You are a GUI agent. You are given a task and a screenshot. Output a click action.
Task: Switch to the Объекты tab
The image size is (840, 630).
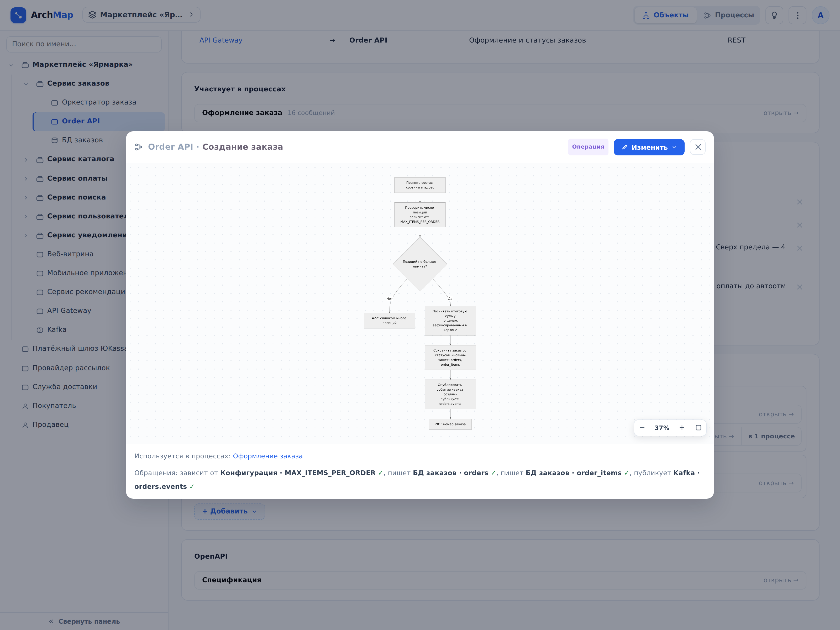point(665,15)
